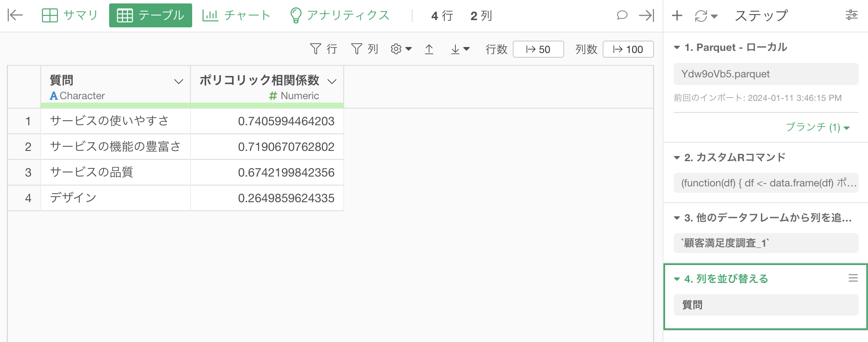Open the refresh options dropdown arrow
Viewport: 868px width, 342px height.
point(714,16)
